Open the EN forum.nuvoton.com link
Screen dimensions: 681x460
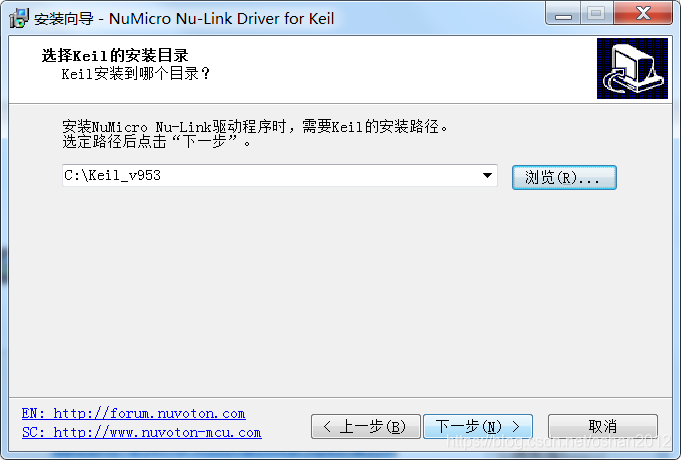click(x=134, y=413)
